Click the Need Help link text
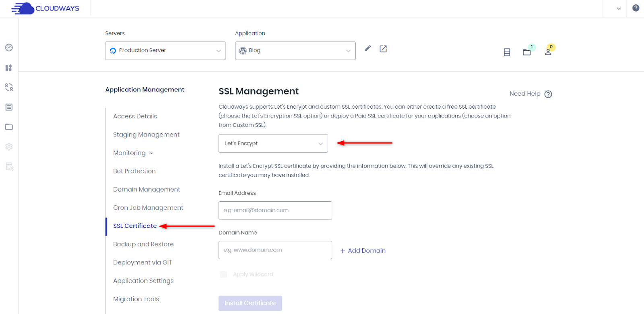The image size is (644, 314). click(525, 94)
